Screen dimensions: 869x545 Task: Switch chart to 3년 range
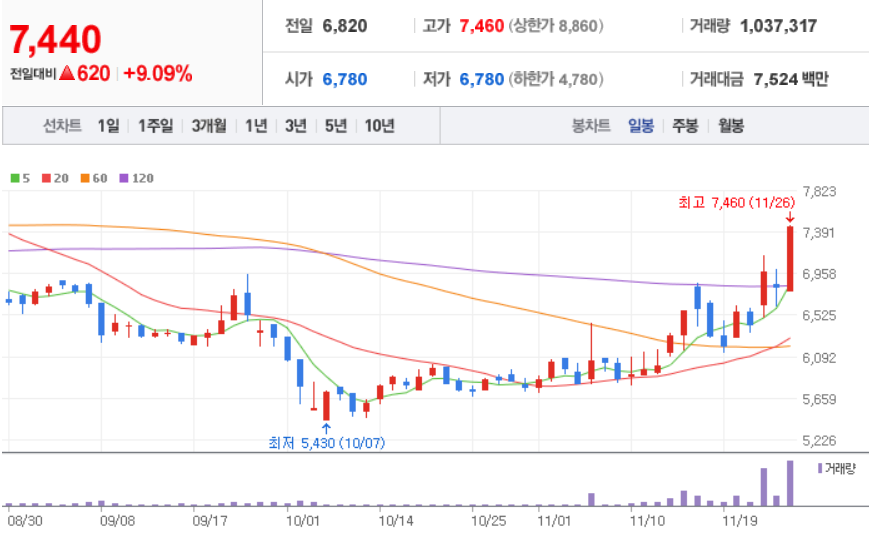coord(296,126)
